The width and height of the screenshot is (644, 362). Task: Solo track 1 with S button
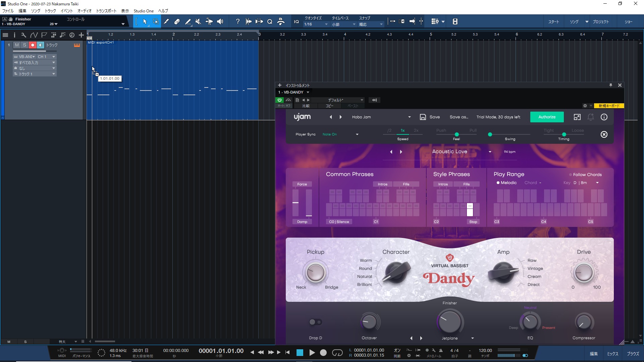click(x=24, y=45)
